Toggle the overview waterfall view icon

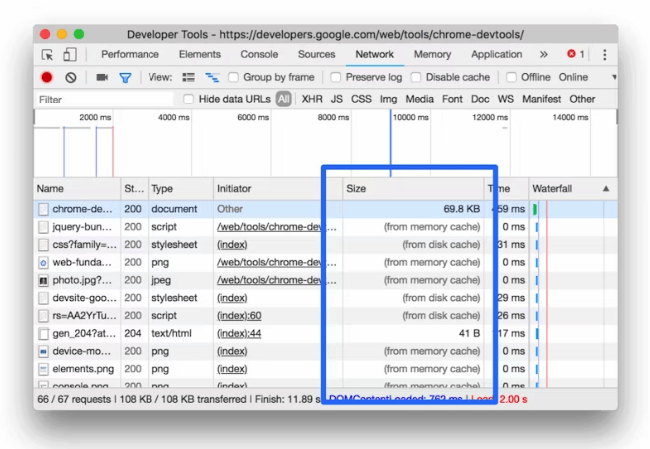[x=212, y=77]
